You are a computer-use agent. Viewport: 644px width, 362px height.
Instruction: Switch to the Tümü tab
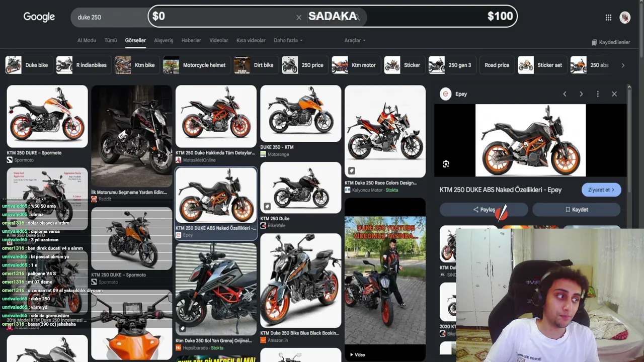coord(111,40)
